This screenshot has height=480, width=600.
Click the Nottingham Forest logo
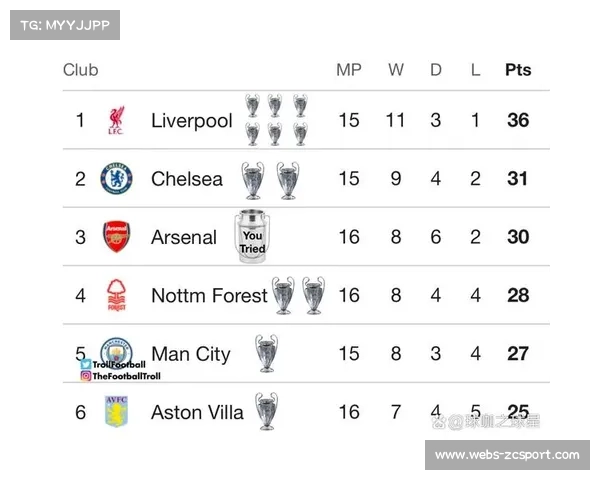pos(117,295)
